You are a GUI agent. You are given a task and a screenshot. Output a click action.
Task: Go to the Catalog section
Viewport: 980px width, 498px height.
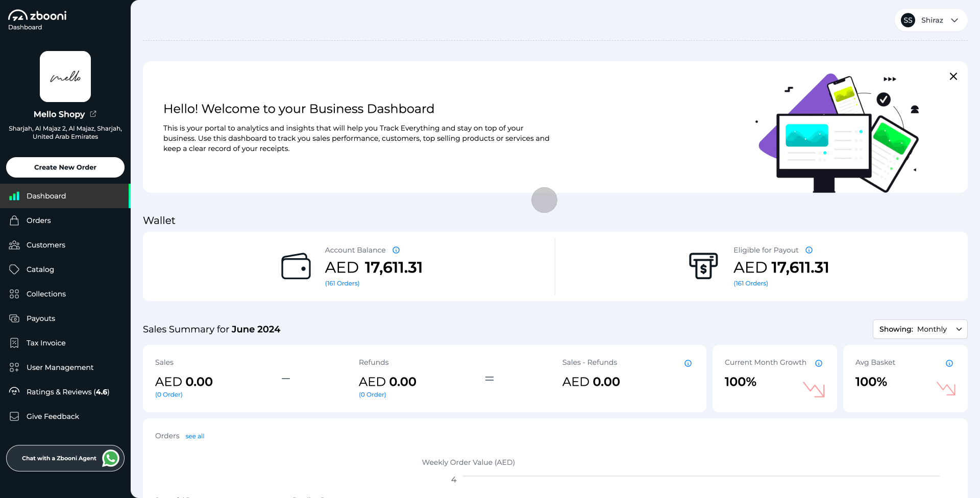[x=40, y=269]
